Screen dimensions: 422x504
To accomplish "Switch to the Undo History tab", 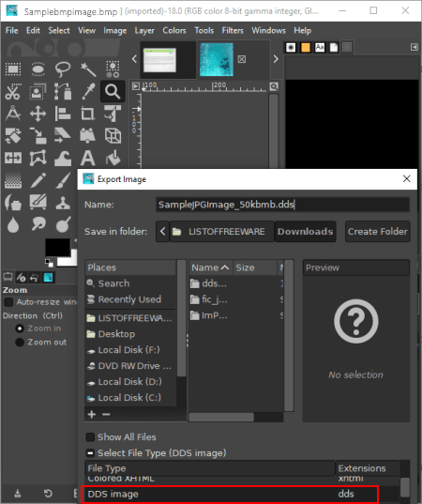I will point(34,278).
